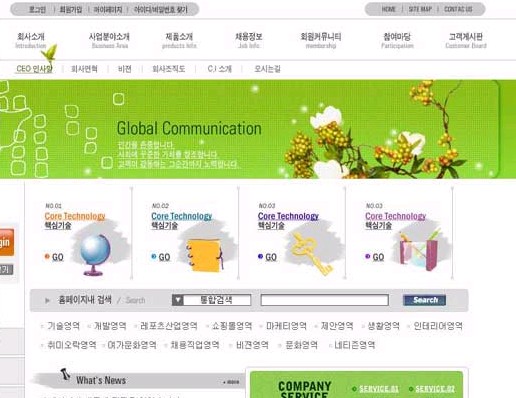Select the CEO 인사말 submenu item
516x398 pixels.
coord(34,69)
